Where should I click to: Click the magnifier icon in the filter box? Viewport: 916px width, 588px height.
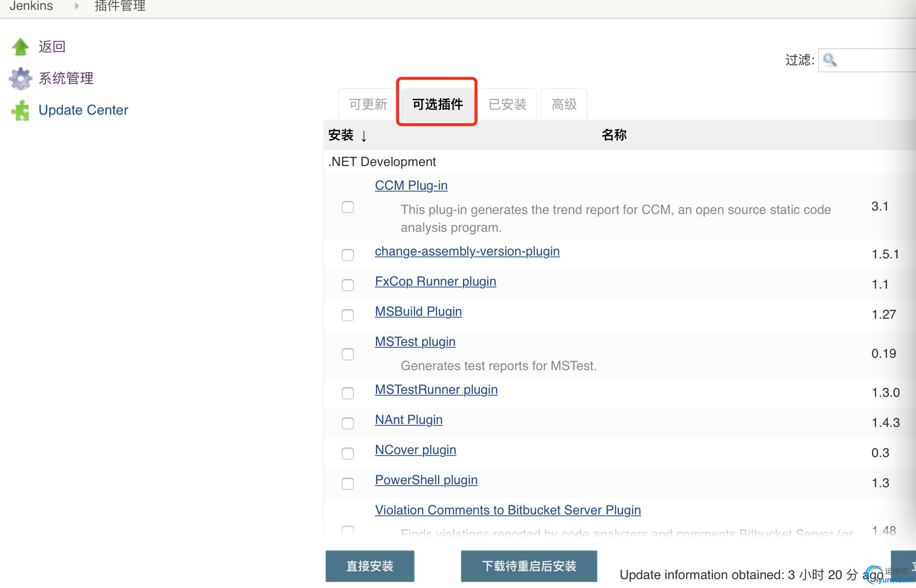830,60
